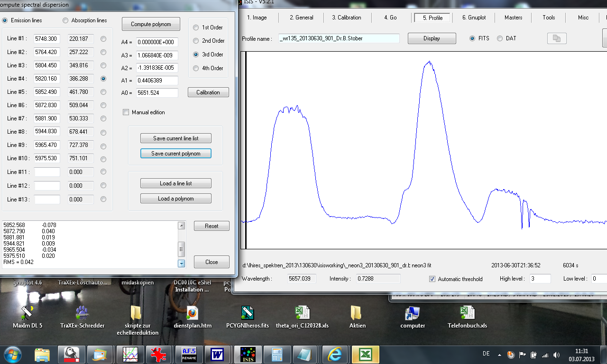The image size is (607, 364).
Task: Launch A.F.5 Rename from the taskbar
Action: (189, 354)
